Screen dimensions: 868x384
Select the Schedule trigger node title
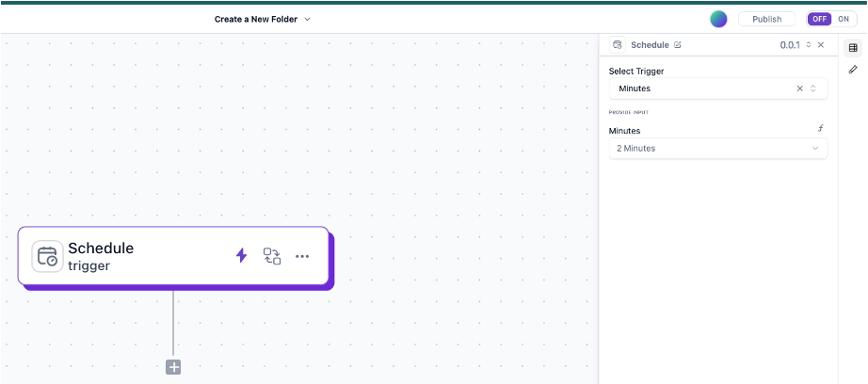click(101, 248)
